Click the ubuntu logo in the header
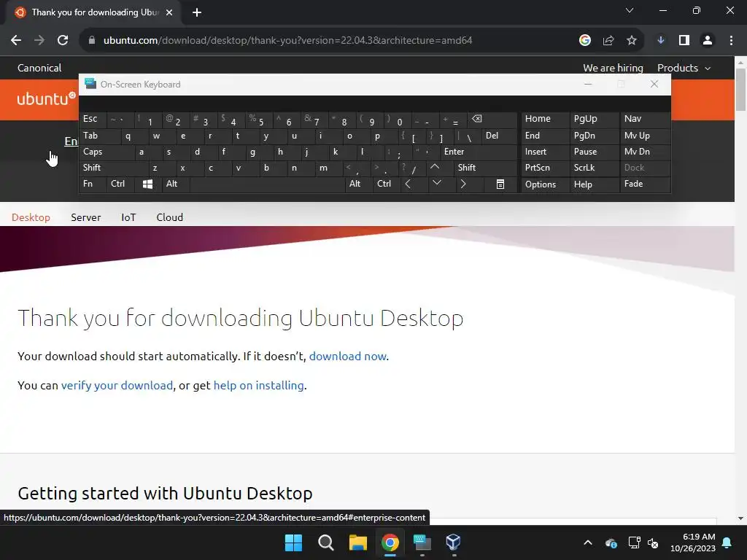The height and width of the screenshot is (560, 747). 46,98
